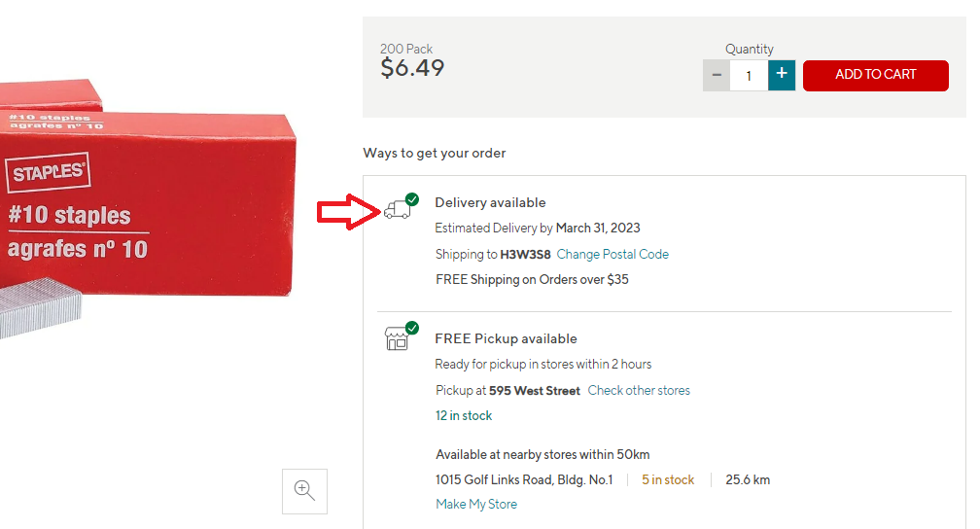Click the Change Postal Code link

coord(612,254)
